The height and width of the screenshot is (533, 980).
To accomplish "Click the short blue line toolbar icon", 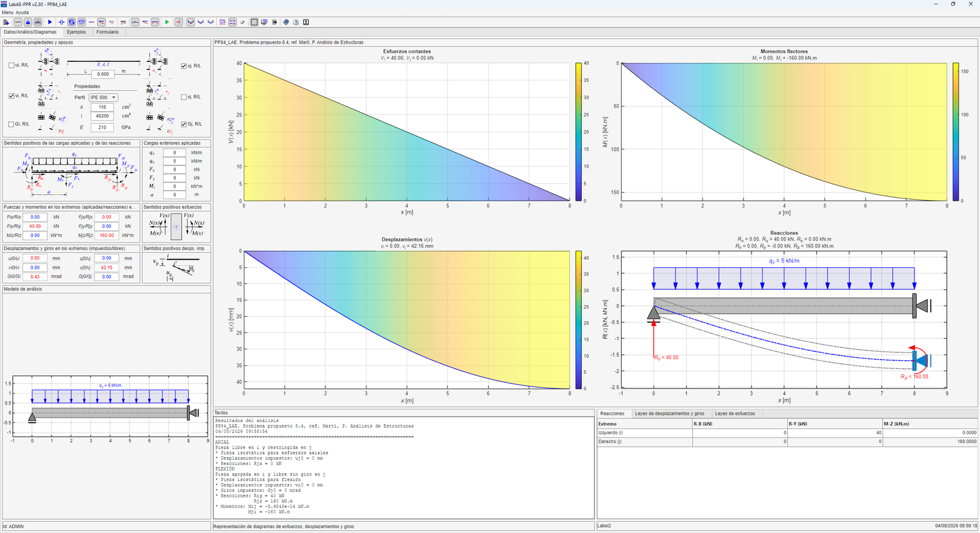I will 91,22.
